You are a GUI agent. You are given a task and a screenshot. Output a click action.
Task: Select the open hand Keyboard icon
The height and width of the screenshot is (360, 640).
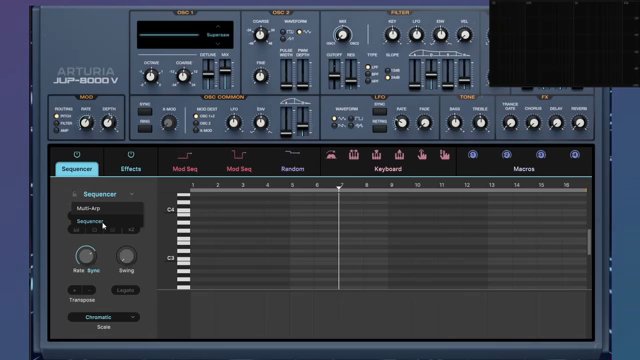point(444,155)
